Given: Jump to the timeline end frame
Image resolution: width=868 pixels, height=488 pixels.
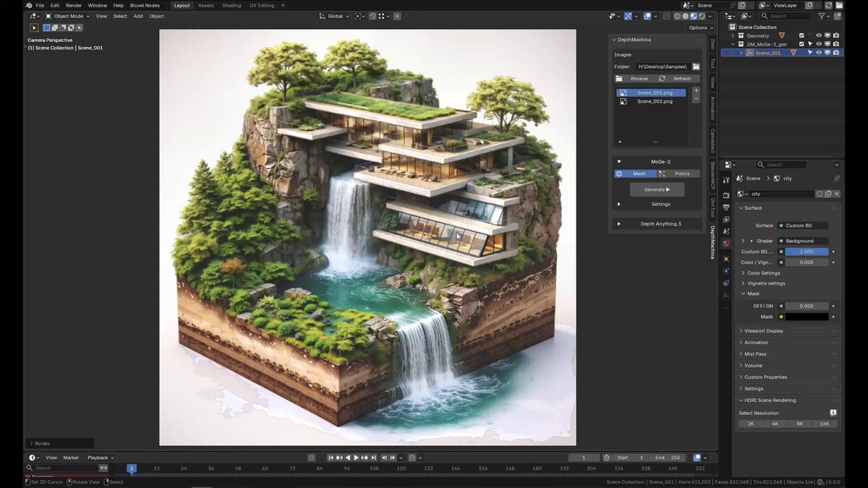Looking at the screenshot, I should 374,458.
